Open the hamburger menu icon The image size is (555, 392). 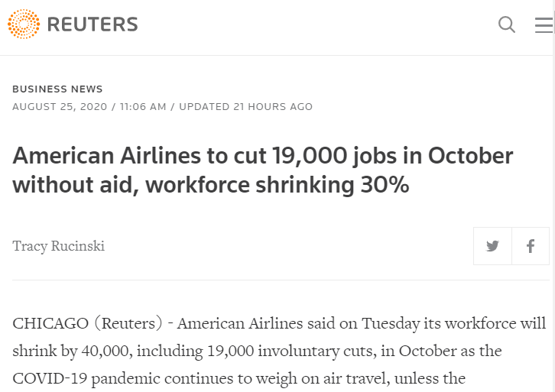click(544, 24)
